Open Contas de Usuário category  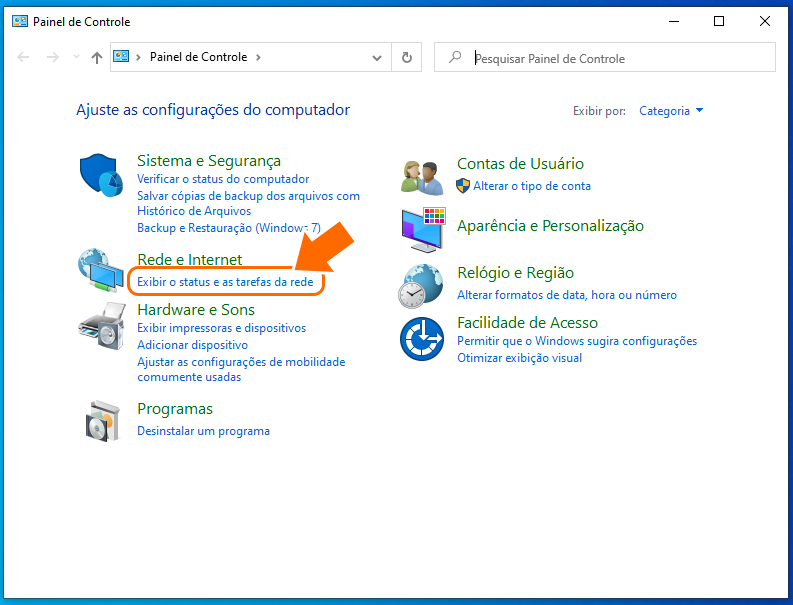click(520, 163)
